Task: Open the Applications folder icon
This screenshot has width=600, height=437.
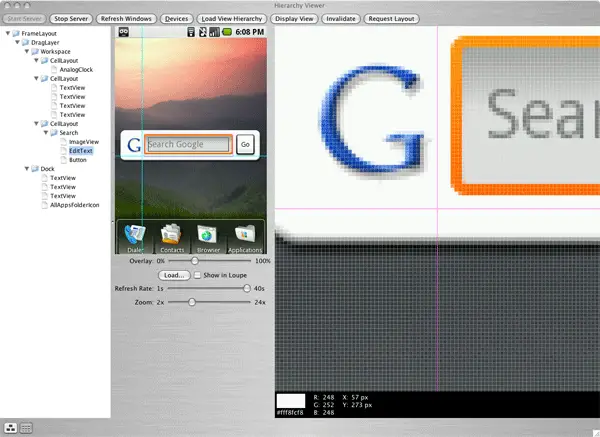Action: 245,236
